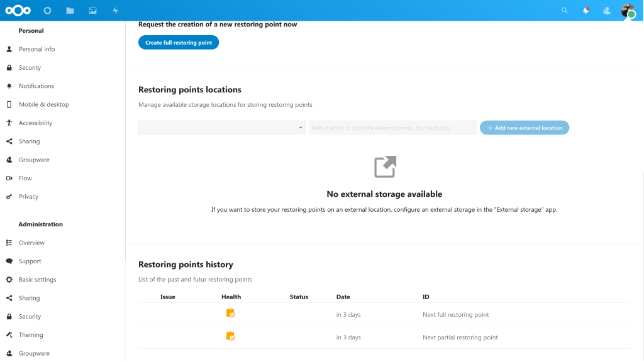Viewport: 644px width, 362px height.
Task: Click the search magnifier icon
Action: coord(564,11)
